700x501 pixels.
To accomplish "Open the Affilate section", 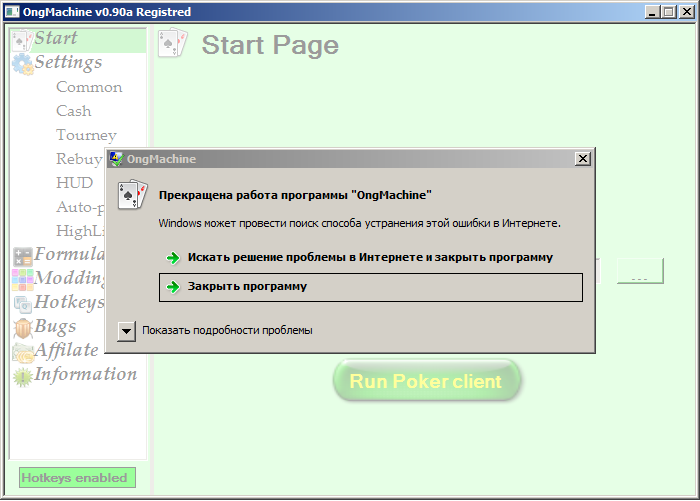I will point(67,351).
